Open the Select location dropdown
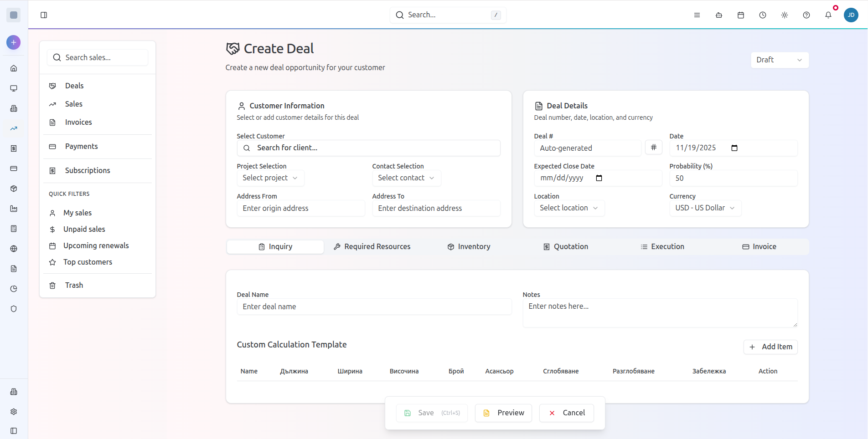 pos(568,208)
